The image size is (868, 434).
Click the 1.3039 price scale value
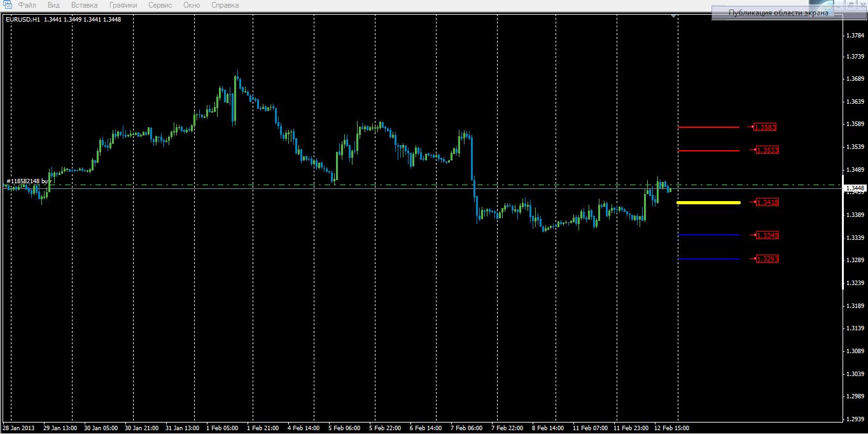(x=855, y=374)
